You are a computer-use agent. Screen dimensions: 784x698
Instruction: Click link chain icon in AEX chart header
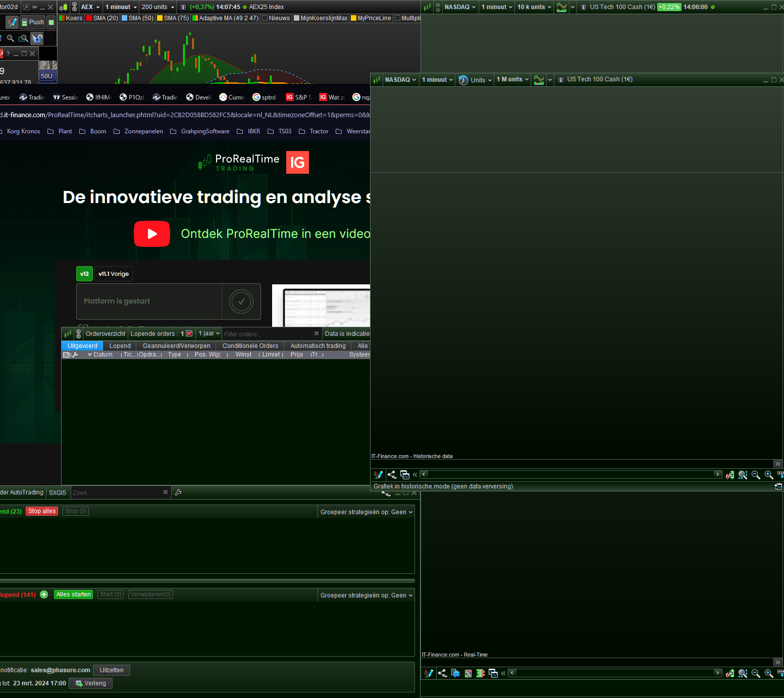point(75,7)
